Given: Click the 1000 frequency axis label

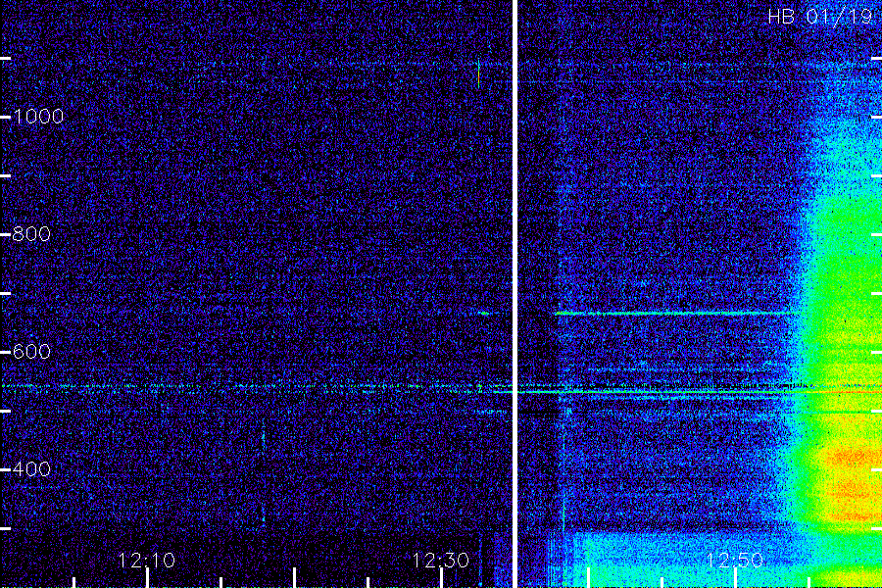Looking at the screenshot, I should tap(38, 117).
